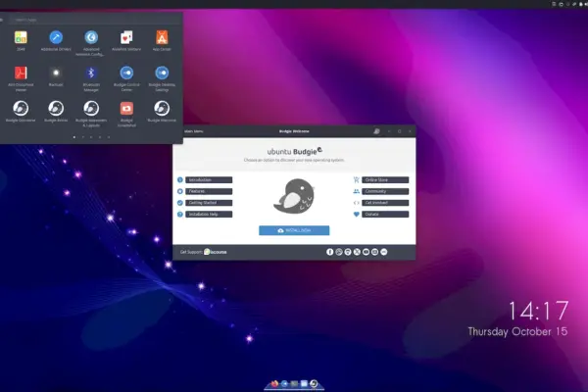Screen dimensions: 588x392
Task: Select Get Involved option
Action: 385,203
